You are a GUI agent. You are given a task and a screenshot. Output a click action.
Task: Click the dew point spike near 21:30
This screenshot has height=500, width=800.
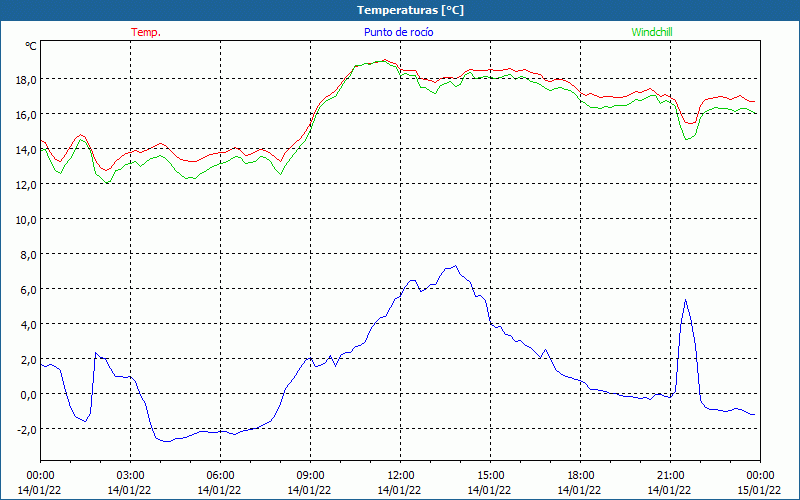pyautogui.click(x=685, y=300)
